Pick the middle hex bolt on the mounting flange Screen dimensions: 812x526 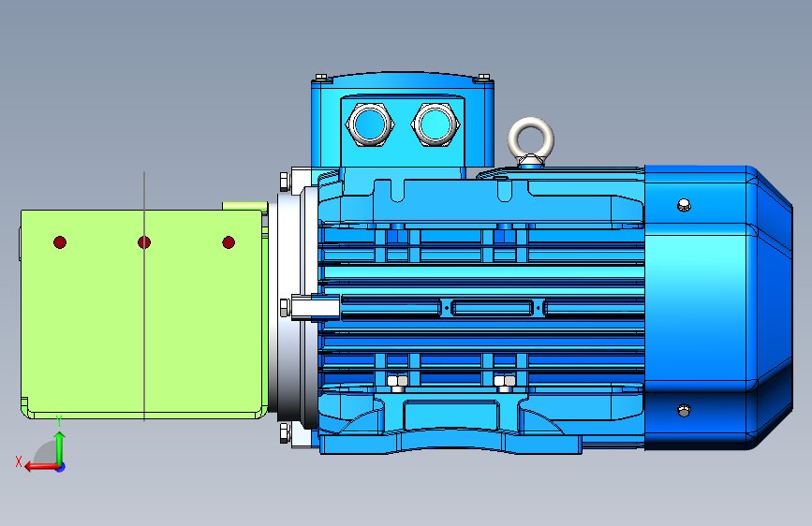pos(285,308)
